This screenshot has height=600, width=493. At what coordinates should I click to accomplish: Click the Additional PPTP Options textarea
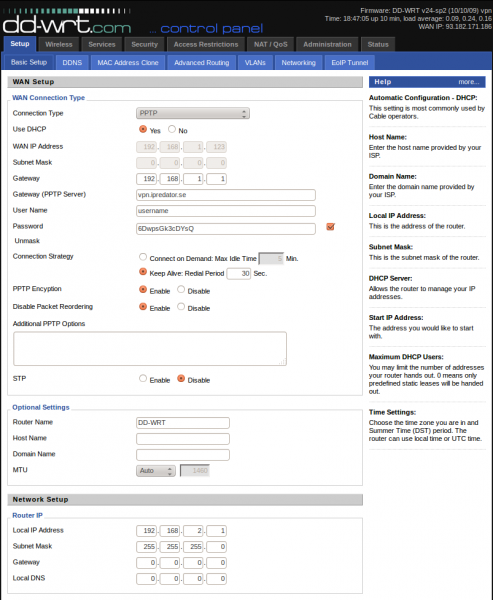pos(150,349)
